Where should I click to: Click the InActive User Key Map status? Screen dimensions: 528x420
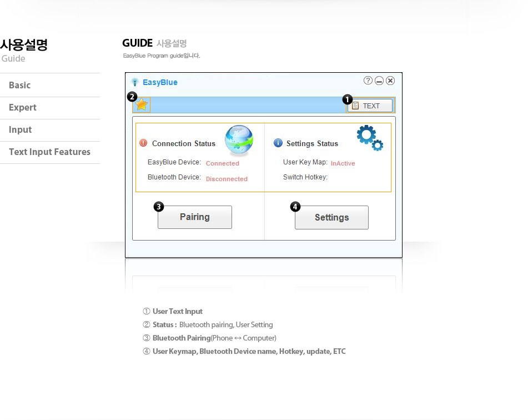(343, 163)
